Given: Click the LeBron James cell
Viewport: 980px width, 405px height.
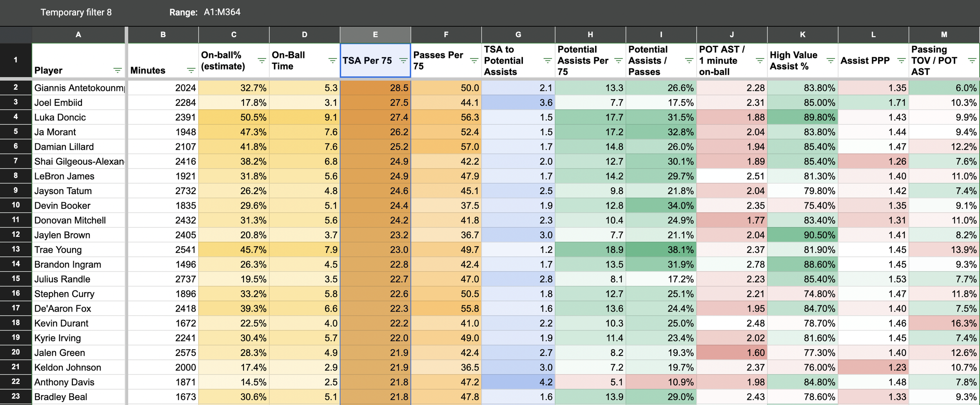Looking at the screenshot, I should click(x=78, y=176).
